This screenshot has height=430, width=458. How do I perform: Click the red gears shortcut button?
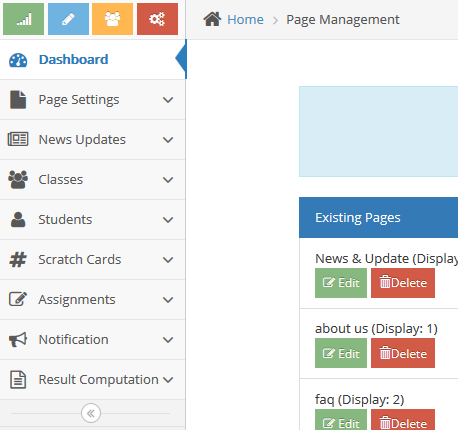coord(157,19)
